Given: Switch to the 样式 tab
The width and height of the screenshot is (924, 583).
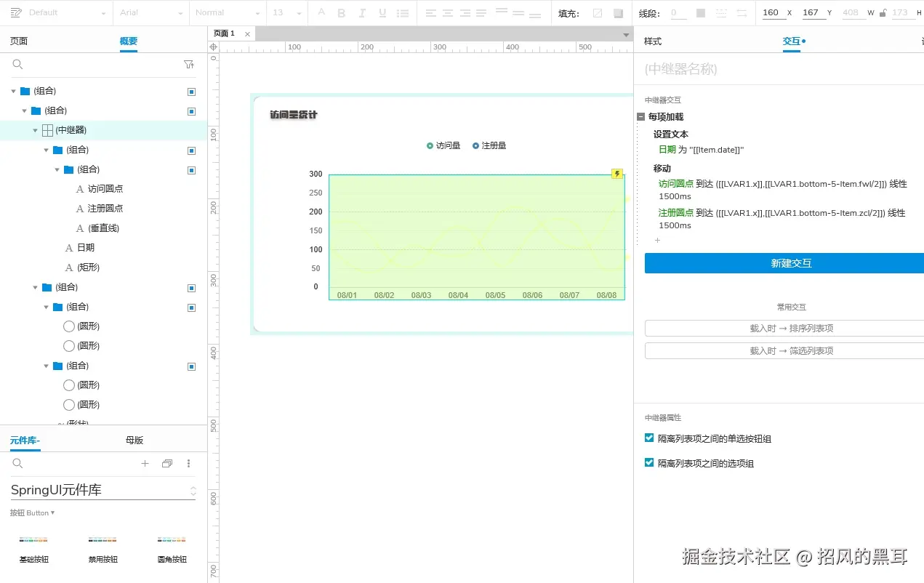Looking at the screenshot, I should 653,41.
